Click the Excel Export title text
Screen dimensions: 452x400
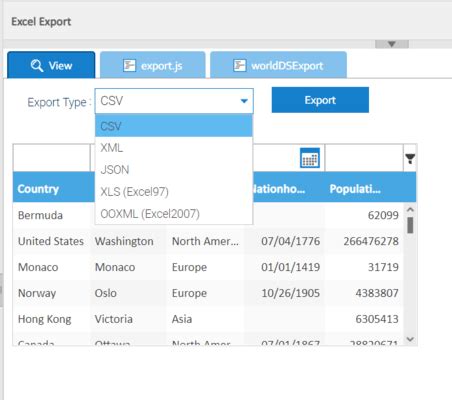(x=41, y=22)
